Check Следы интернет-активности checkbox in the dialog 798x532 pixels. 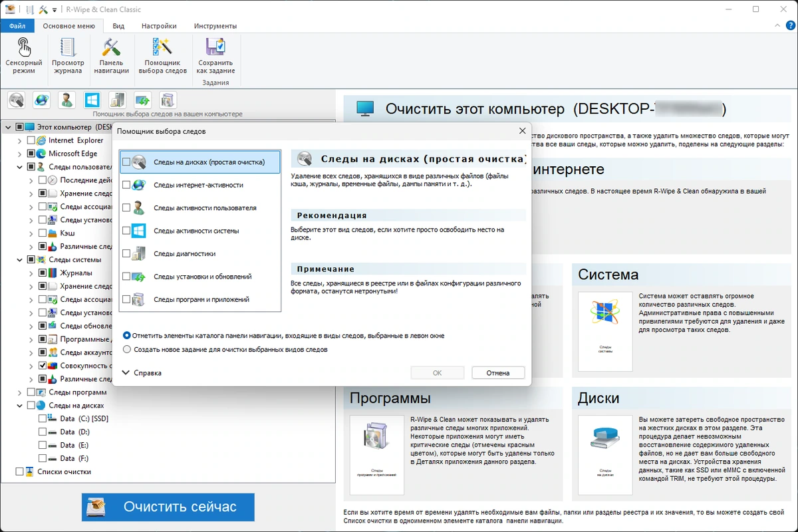coord(126,185)
